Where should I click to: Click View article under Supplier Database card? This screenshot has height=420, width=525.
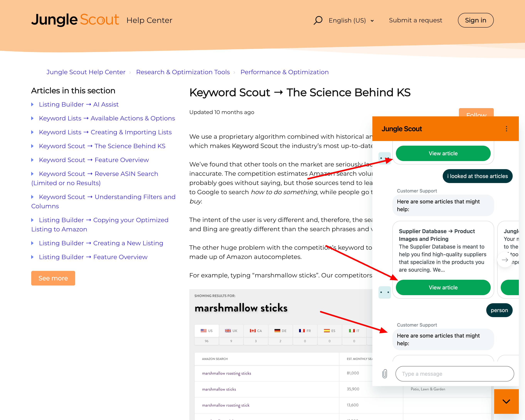tap(443, 288)
